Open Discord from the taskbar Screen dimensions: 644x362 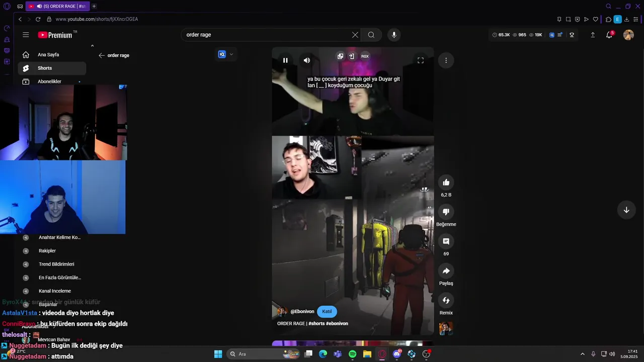[x=397, y=354]
